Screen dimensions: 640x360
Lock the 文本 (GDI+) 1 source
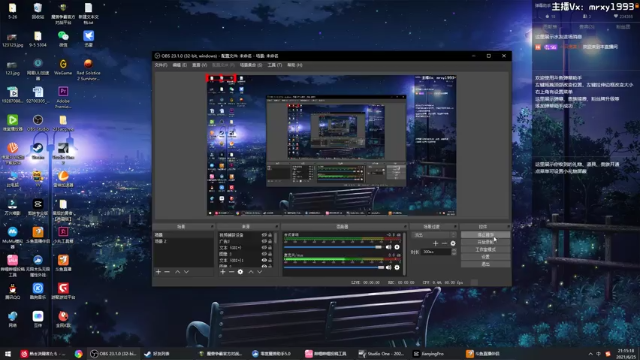pyautogui.click(x=270, y=260)
